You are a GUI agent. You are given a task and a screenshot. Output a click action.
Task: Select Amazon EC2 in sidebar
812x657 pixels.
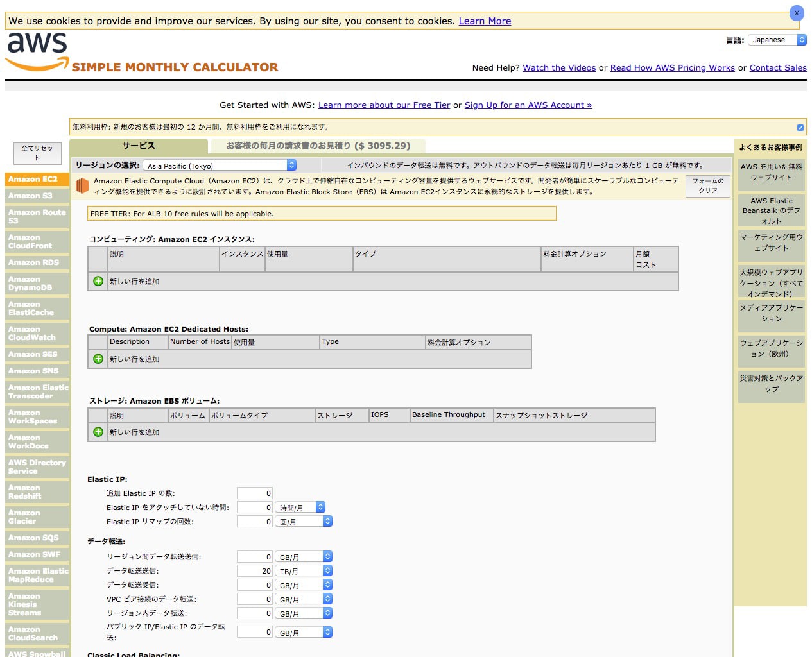tap(37, 179)
